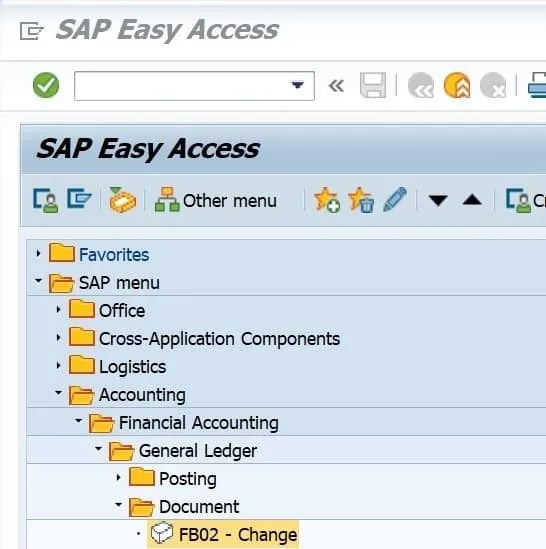Select the Favorites tree item
Screen dimensions: 546x549
coord(114,255)
